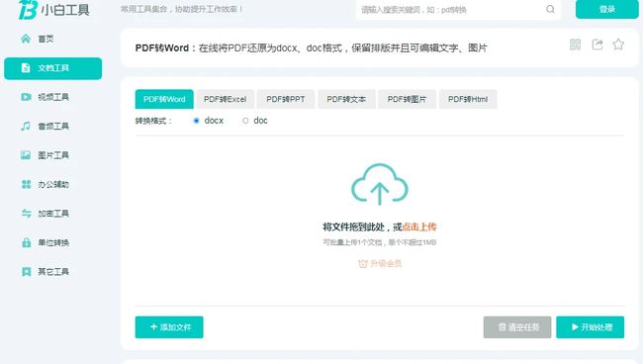
Task: Click the 升级会员 link
Action: [x=386, y=263]
